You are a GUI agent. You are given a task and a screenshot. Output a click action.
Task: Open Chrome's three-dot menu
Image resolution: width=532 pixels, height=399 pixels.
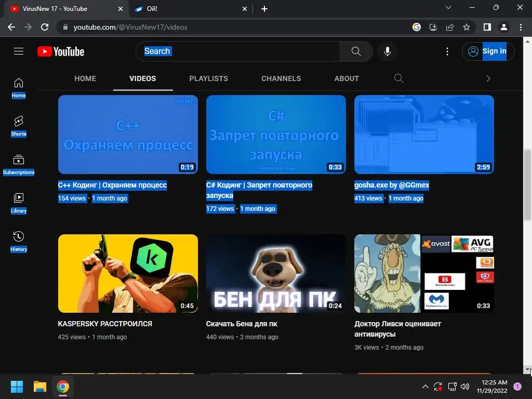pyautogui.click(x=521, y=27)
